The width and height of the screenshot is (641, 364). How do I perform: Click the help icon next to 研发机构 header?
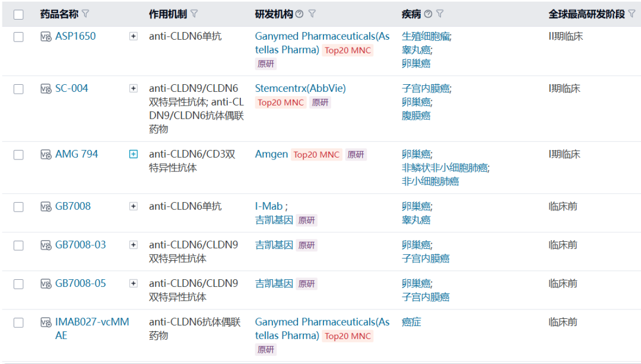(x=300, y=14)
